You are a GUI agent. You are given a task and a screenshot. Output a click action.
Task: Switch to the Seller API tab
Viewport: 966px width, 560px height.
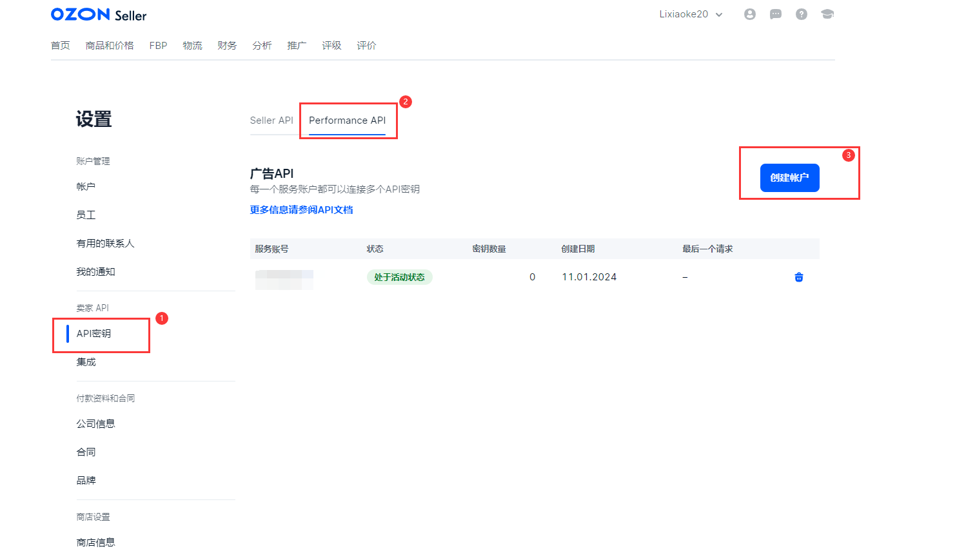(x=271, y=121)
